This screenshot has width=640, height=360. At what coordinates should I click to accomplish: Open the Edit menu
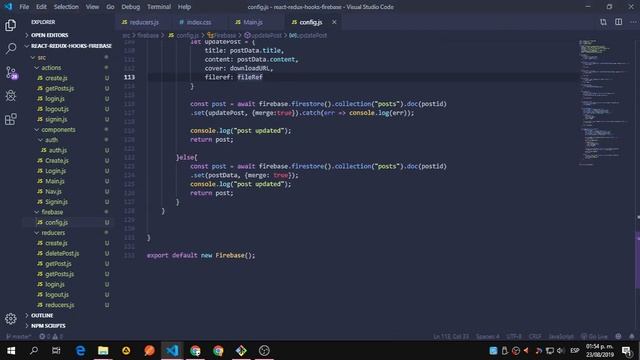pyautogui.click(x=41, y=7)
